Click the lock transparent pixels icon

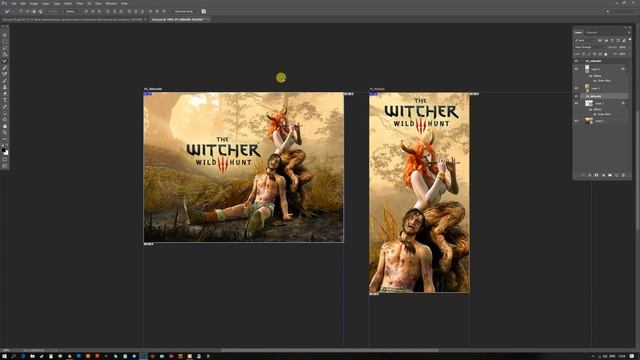tap(584, 54)
